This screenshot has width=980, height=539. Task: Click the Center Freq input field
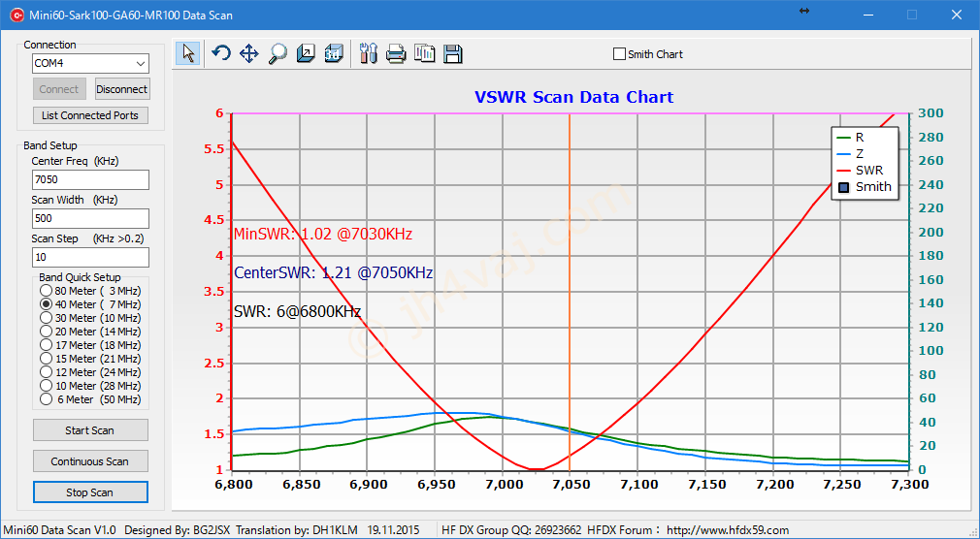[x=90, y=180]
